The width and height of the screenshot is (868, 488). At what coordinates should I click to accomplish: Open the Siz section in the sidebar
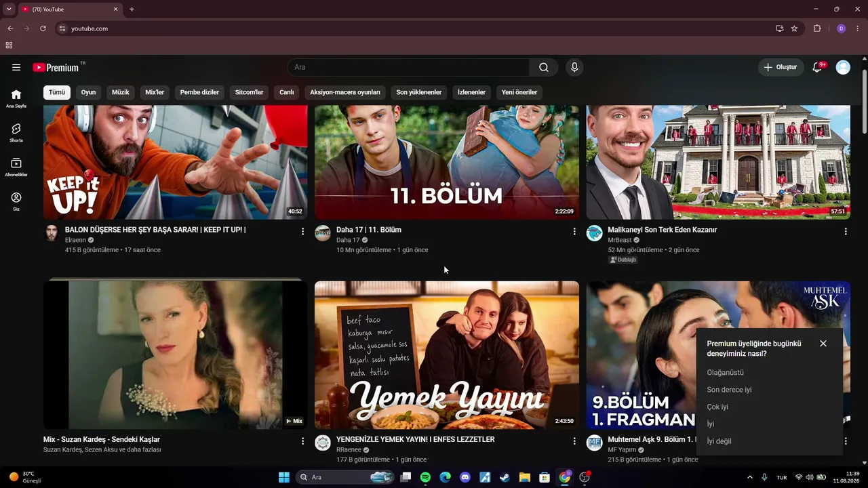[16, 201]
